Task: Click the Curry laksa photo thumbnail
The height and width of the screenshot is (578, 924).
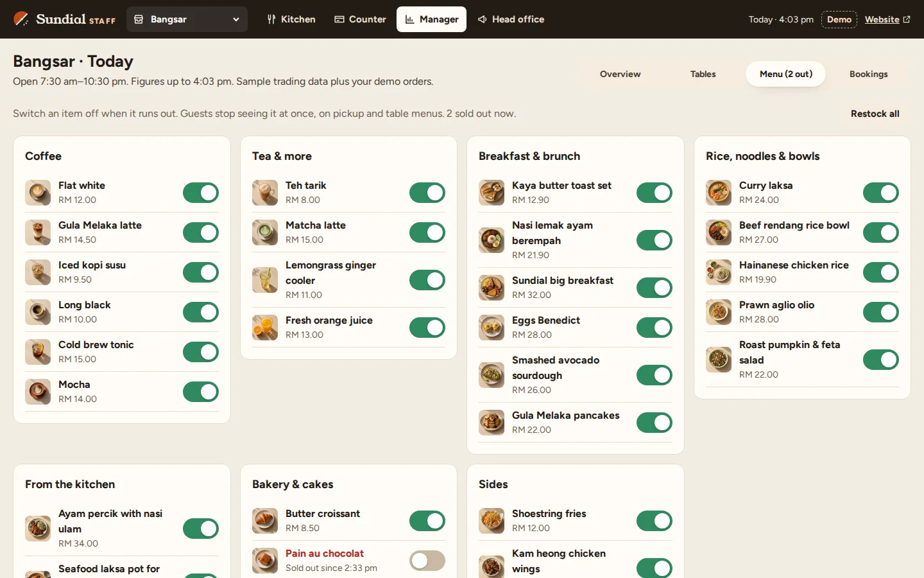Action: point(719,193)
